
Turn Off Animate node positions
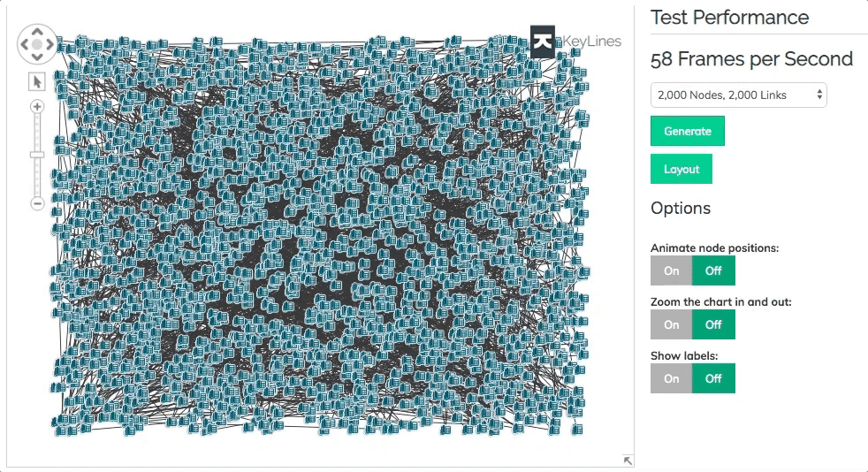coord(713,270)
